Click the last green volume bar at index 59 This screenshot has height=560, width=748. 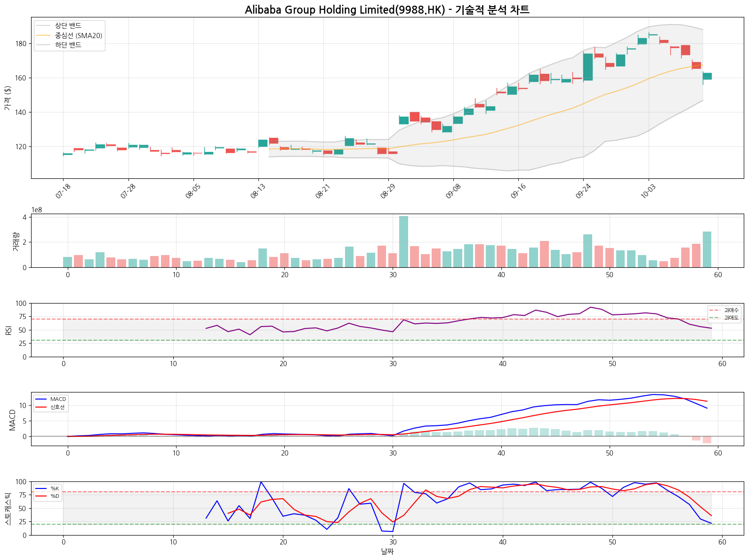click(x=707, y=249)
